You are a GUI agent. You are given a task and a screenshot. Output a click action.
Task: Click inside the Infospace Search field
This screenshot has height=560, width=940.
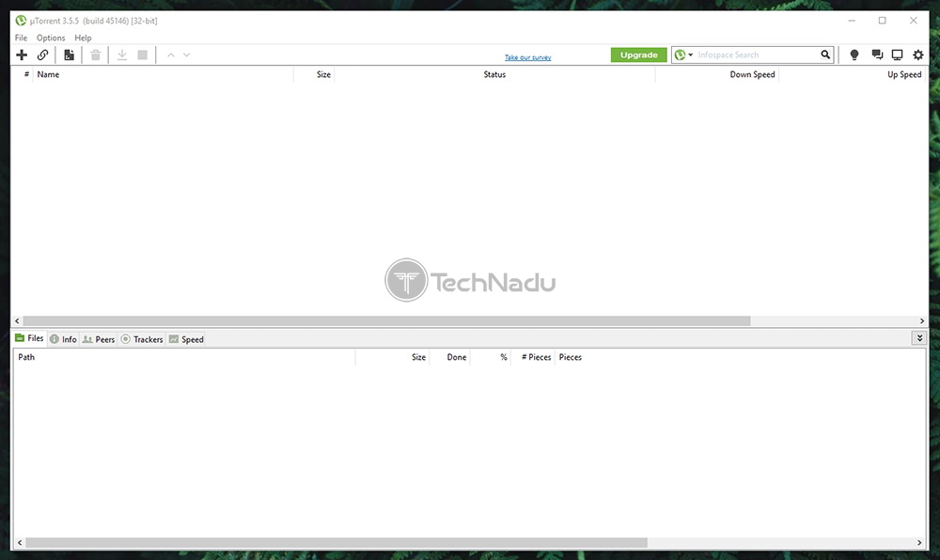coord(752,54)
